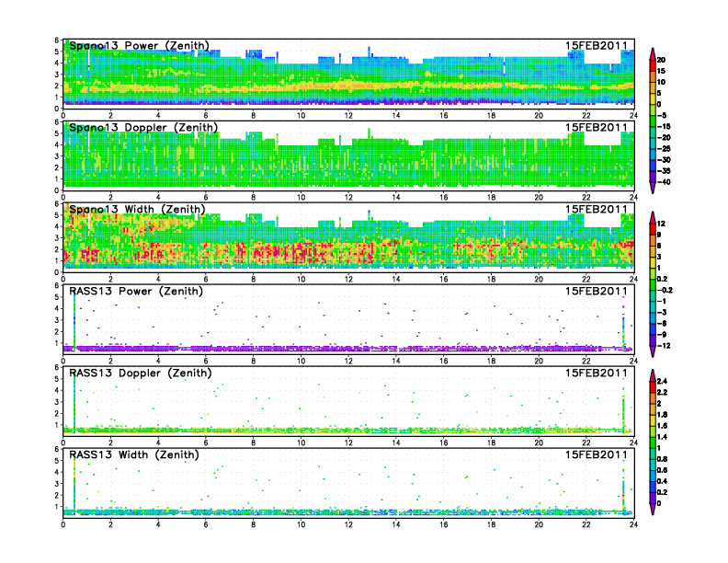Click the top color bar's purple bottom arrow
This screenshot has width=728, height=563.
coord(653,188)
